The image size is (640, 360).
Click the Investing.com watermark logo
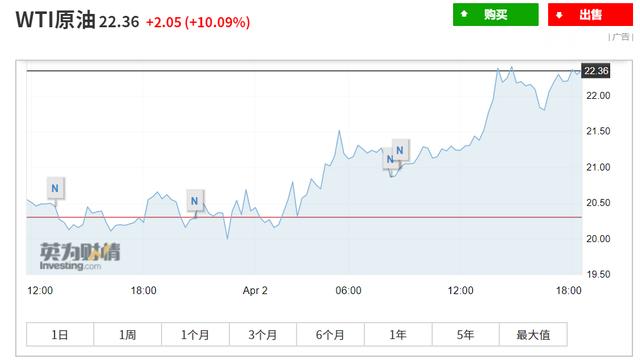80,257
